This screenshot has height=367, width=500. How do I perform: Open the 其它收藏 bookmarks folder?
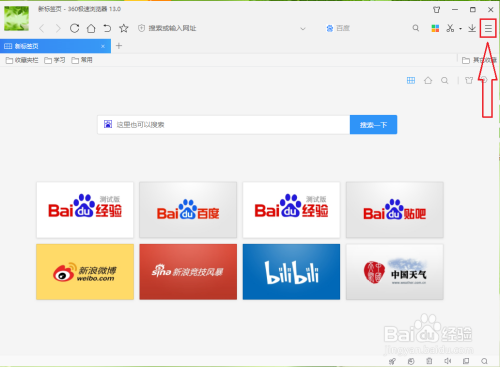(x=479, y=60)
